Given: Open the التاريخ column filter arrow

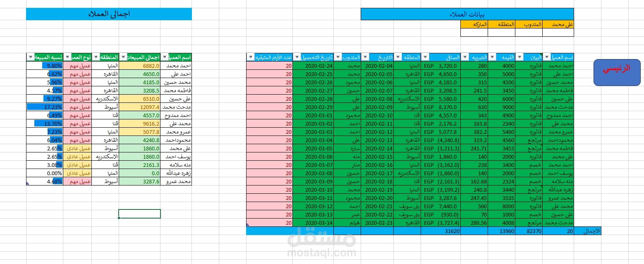Looking at the screenshot, I should click(366, 57).
